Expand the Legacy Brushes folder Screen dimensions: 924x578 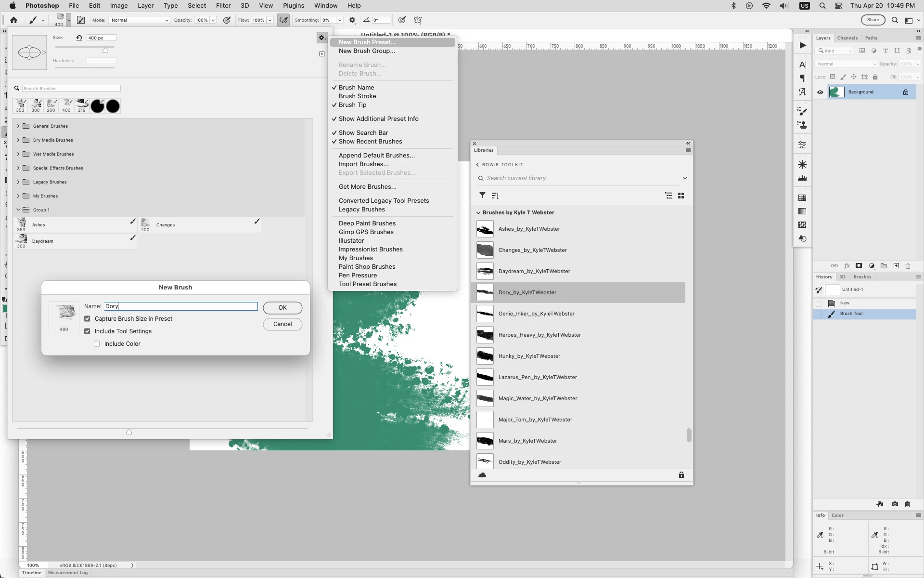tap(18, 182)
